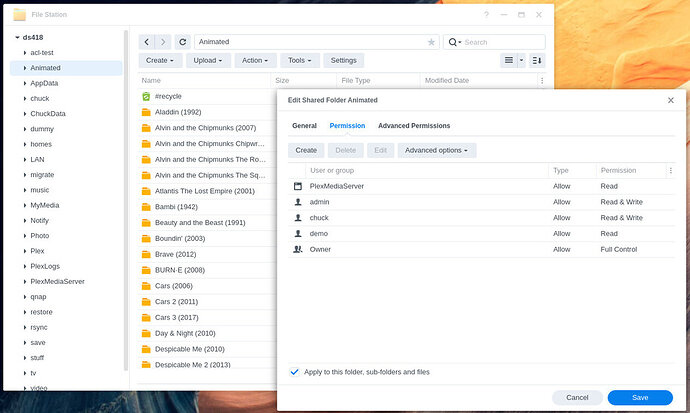
Task: Click the admin user icon
Action: click(298, 202)
